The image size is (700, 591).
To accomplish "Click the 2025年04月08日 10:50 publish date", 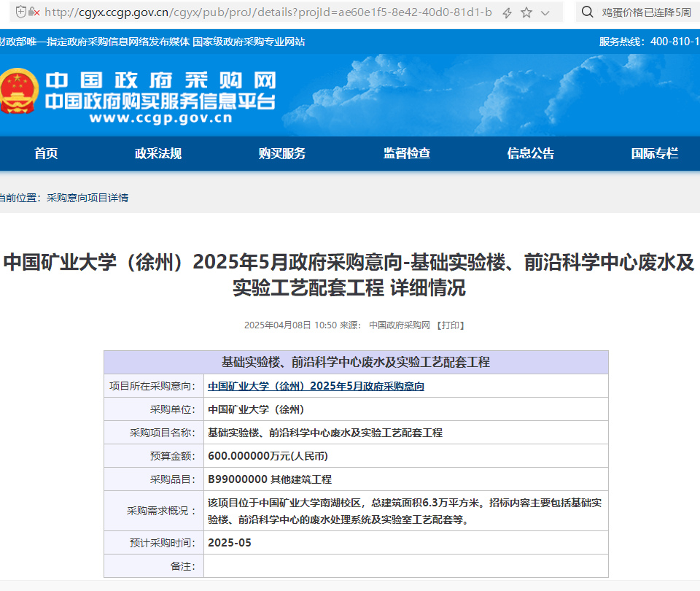I will point(290,325).
